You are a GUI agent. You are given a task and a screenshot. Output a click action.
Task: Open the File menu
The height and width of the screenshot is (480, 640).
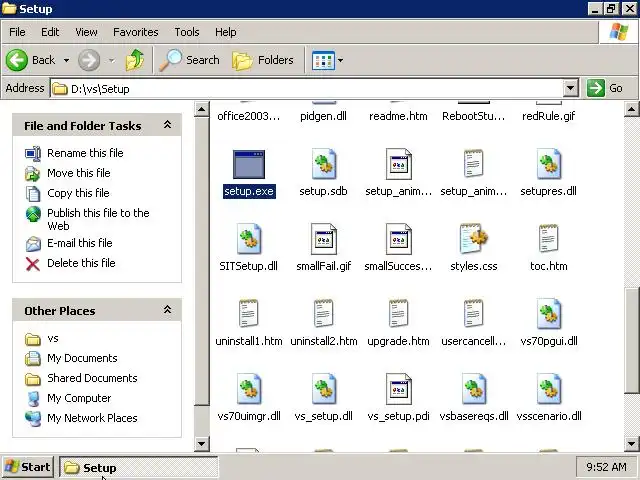tap(17, 32)
